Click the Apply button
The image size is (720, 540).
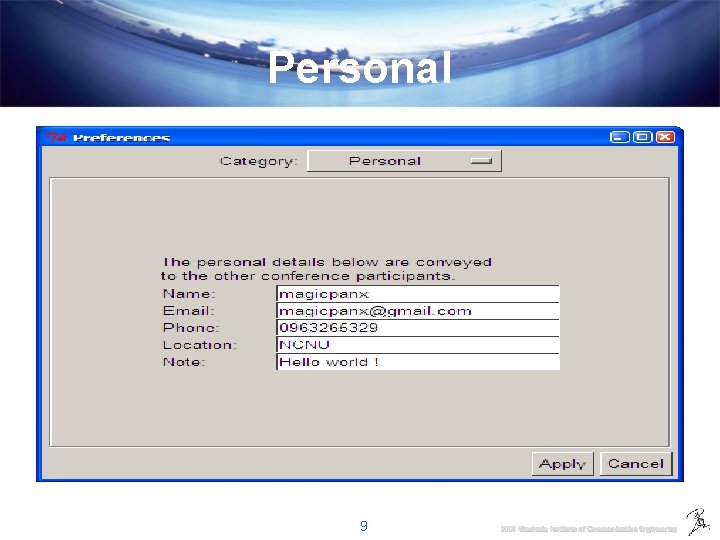562,464
